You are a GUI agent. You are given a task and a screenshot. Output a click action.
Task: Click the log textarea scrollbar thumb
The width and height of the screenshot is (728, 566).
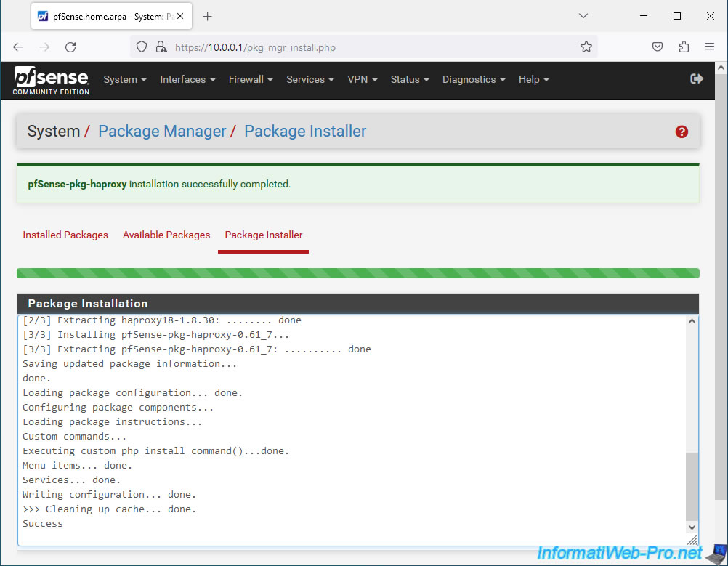[x=692, y=486]
